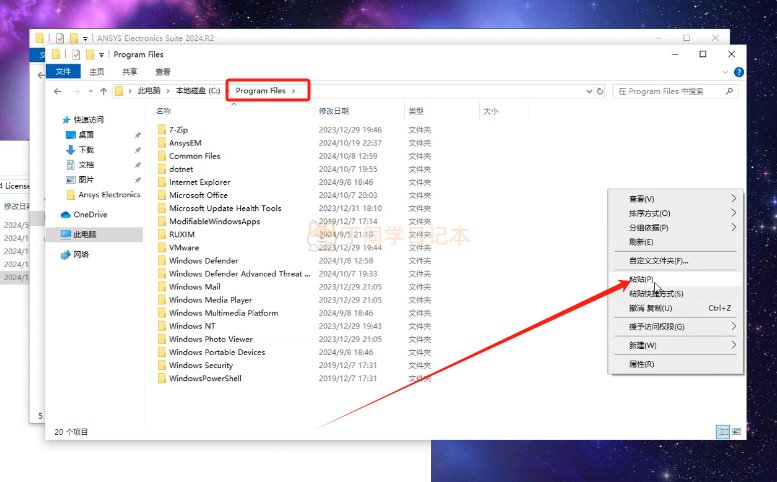777x482 pixels.
Task: Click the back navigation arrow
Action: pos(59,91)
